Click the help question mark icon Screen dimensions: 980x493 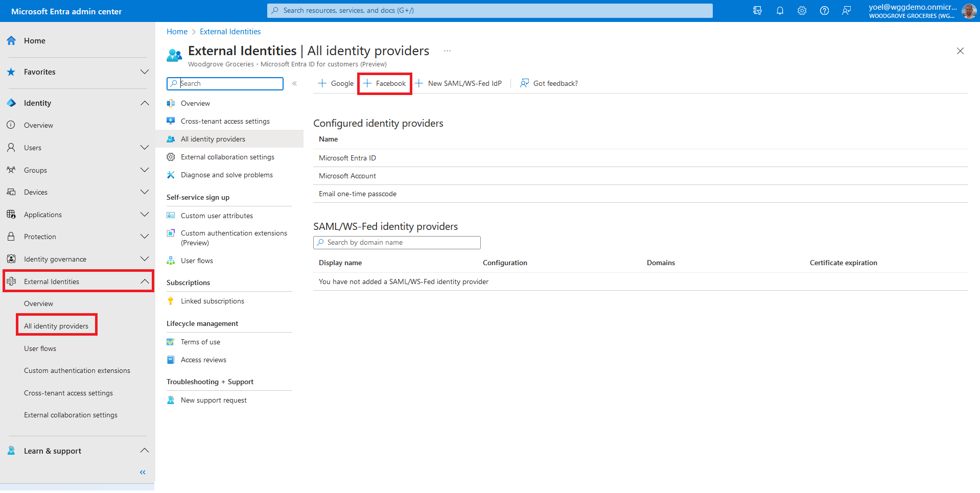824,11
